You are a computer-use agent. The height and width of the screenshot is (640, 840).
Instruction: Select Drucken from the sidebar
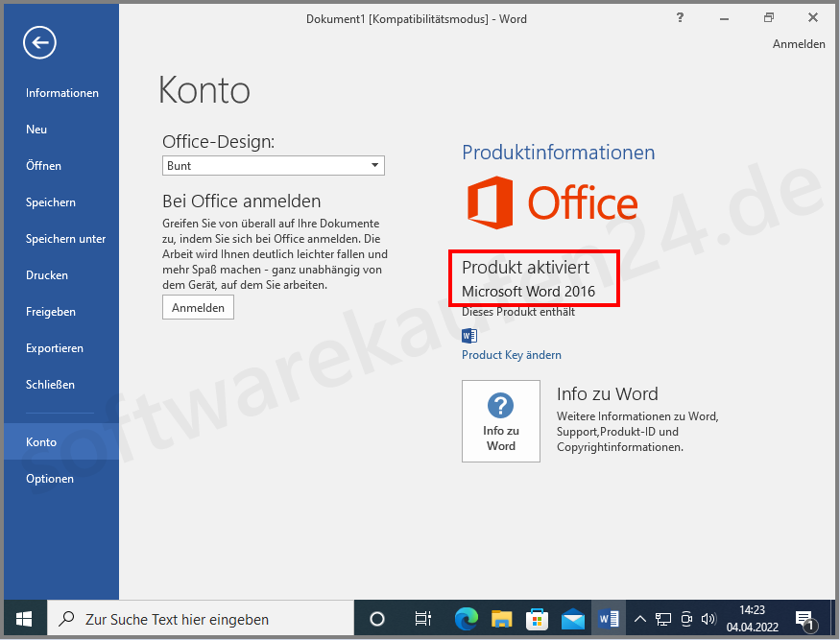49,274
